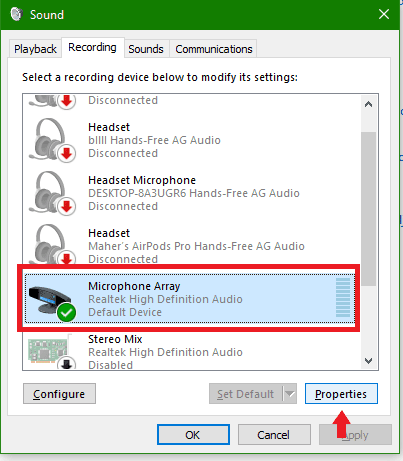
Task: Click the Set Default button
Action: tap(246, 394)
